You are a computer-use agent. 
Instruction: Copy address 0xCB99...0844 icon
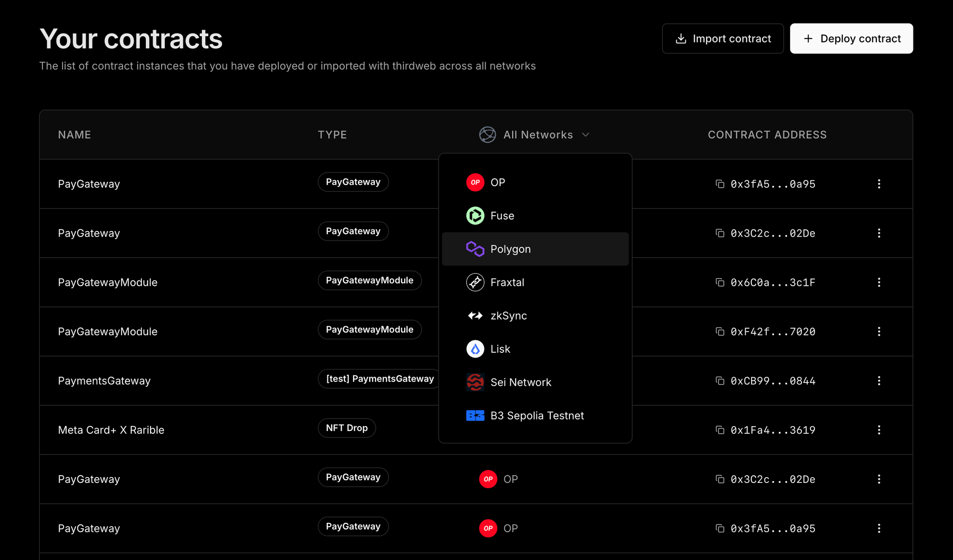[720, 380]
